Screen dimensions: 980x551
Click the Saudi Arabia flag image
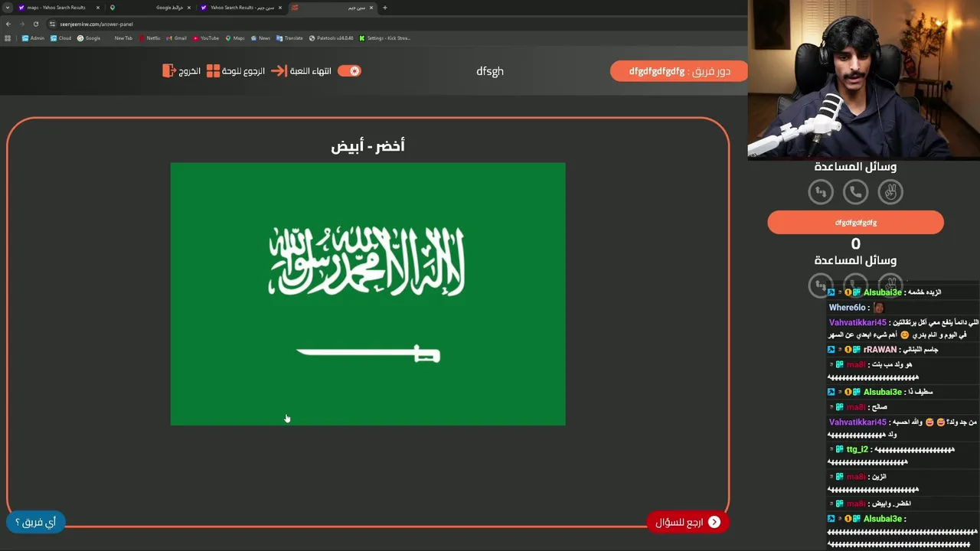click(x=367, y=294)
